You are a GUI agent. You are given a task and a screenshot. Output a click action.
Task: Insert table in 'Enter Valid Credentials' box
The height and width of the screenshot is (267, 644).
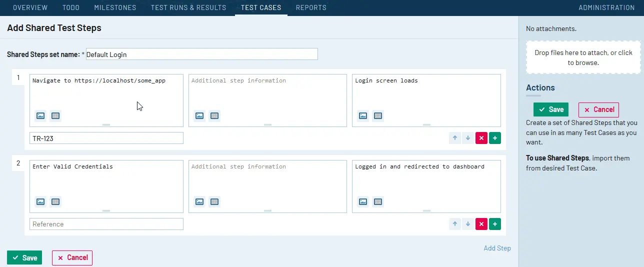coord(55,201)
